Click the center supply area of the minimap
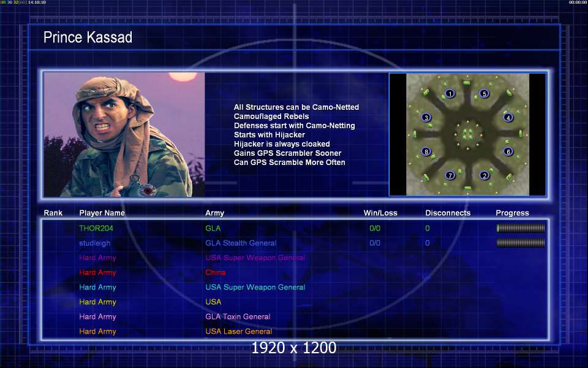Viewport: 588px width, 368px height. (467, 134)
